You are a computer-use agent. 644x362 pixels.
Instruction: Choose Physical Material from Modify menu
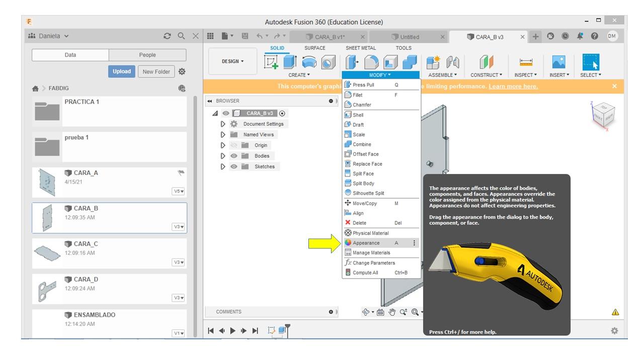point(381,233)
